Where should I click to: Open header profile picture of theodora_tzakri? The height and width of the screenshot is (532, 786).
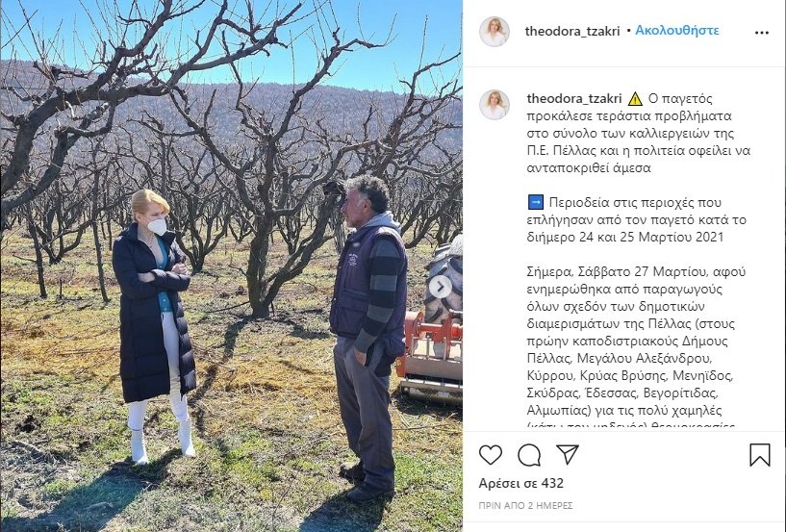(x=494, y=32)
